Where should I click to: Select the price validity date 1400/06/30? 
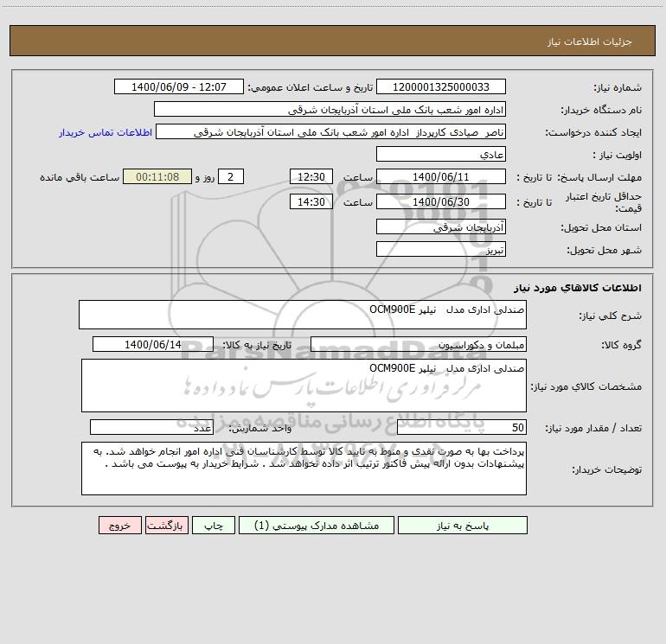441,202
